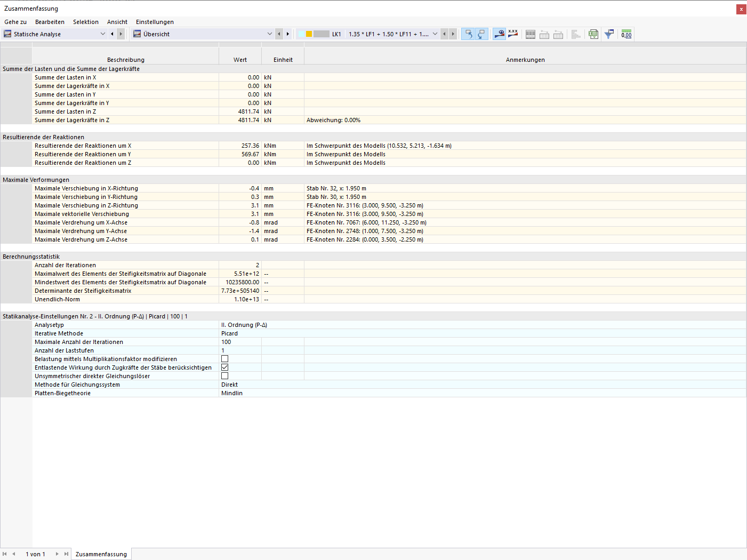
Task: Go to next table beside Übersicht
Action: [288, 34]
